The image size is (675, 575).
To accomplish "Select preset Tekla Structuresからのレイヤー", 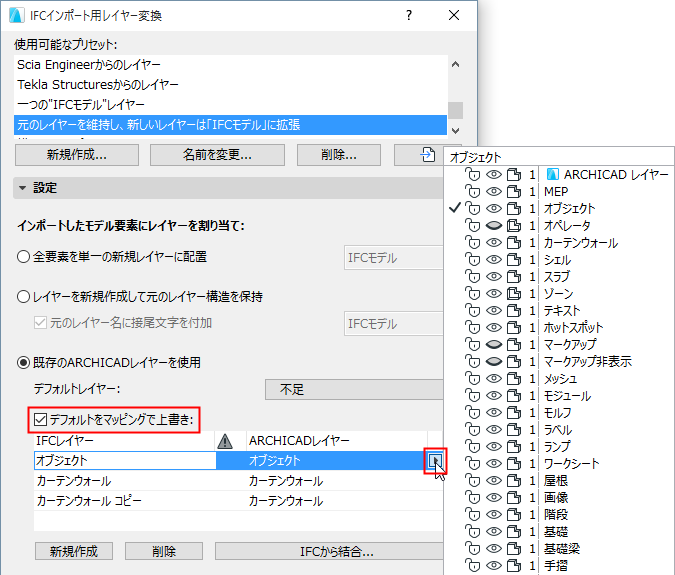I will 231,84.
